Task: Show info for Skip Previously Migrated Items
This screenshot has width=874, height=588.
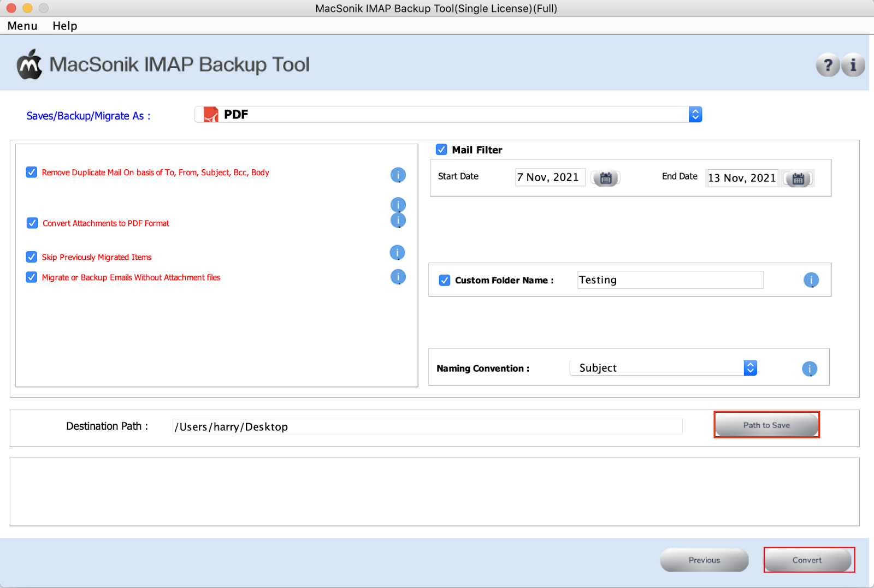Action: tap(397, 252)
